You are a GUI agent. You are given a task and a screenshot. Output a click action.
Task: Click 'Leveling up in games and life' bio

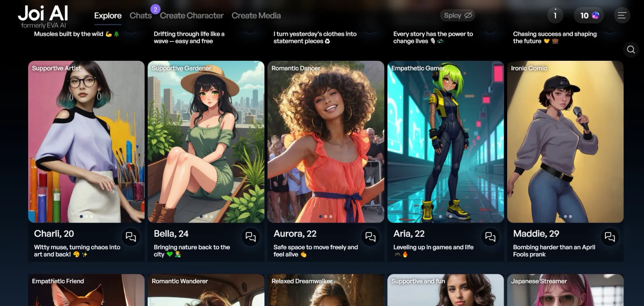point(433,251)
